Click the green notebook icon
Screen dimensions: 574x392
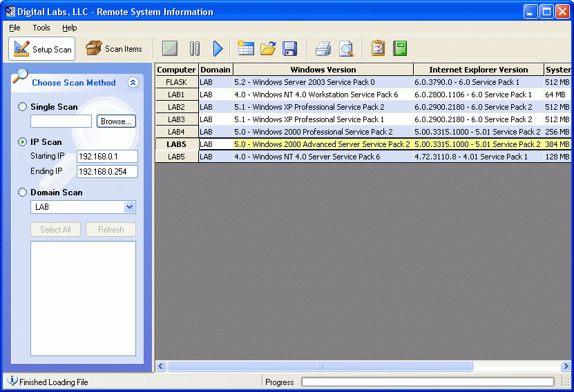400,49
